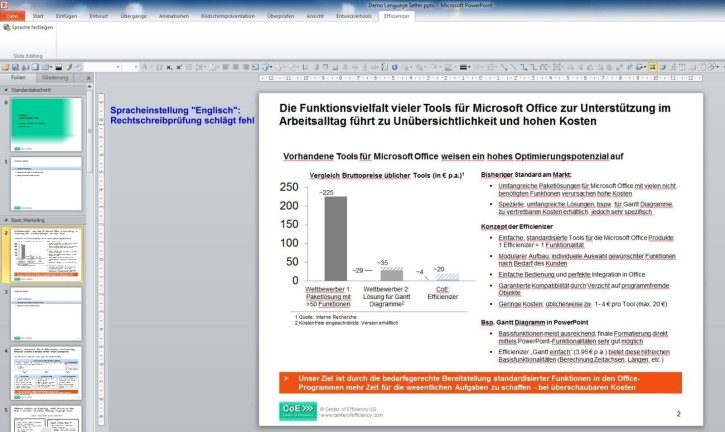Collapse the Basic Marketing section
Image resolution: width=725 pixels, height=432 pixels.
(x=6, y=220)
